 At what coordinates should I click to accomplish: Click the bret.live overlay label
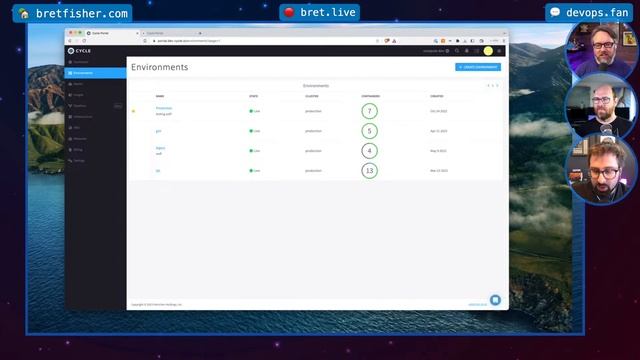coord(320,13)
